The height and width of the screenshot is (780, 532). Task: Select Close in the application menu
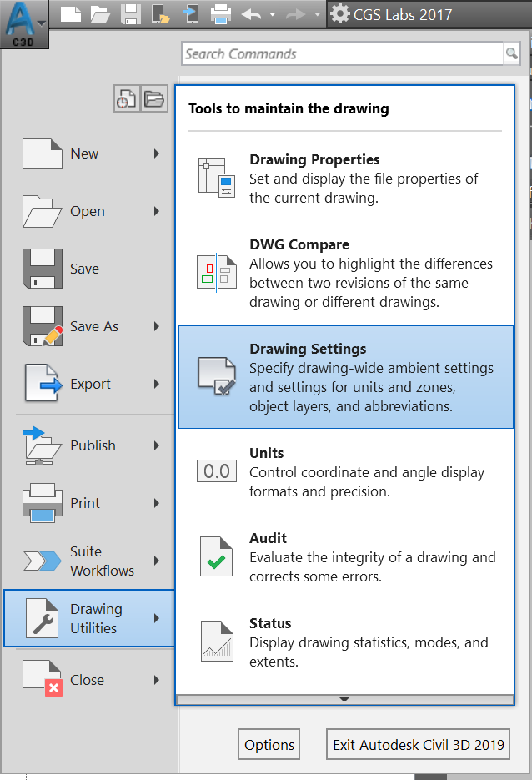[88, 680]
